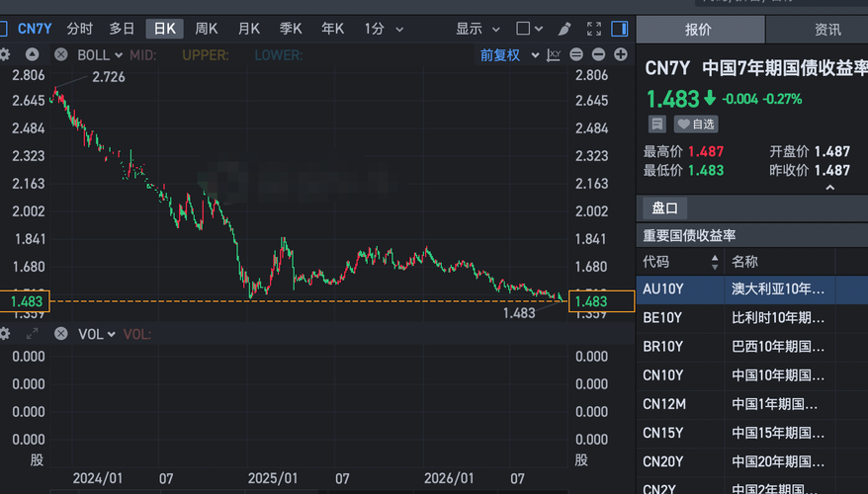Click the CN7Y symbol label in toolbar
Image resolution: width=868 pixels, height=494 pixels.
35,29
